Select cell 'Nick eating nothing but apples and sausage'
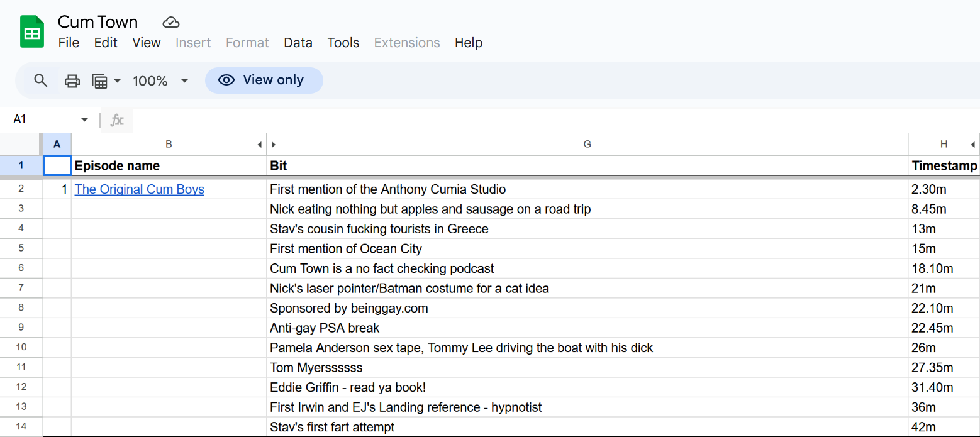 [587, 209]
